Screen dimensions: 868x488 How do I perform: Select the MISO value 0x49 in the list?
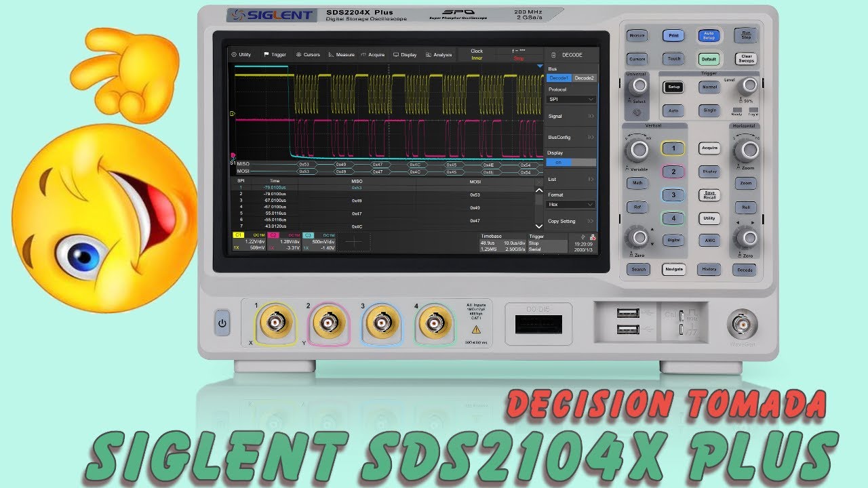coord(357,201)
